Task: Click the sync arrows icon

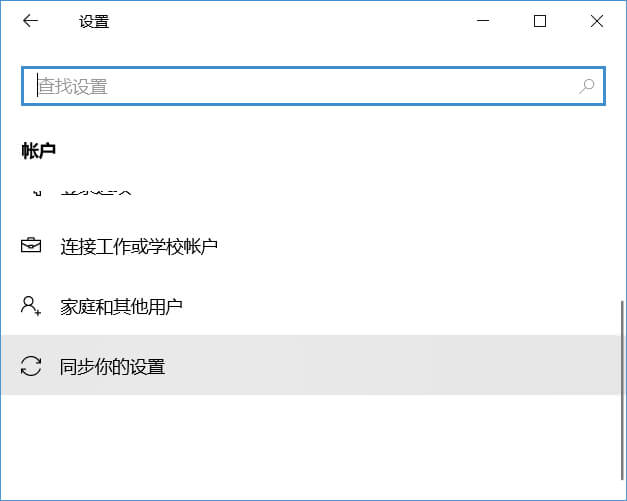Action: tap(31, 366)
